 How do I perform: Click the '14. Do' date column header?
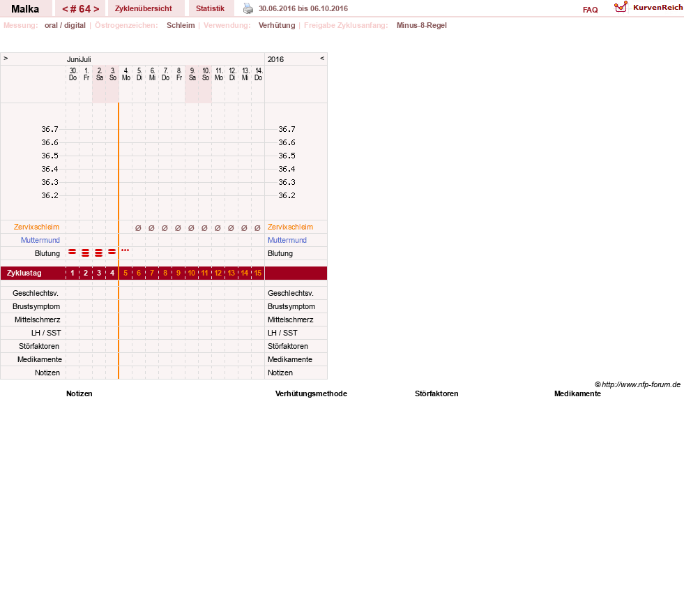coord(258,74)
